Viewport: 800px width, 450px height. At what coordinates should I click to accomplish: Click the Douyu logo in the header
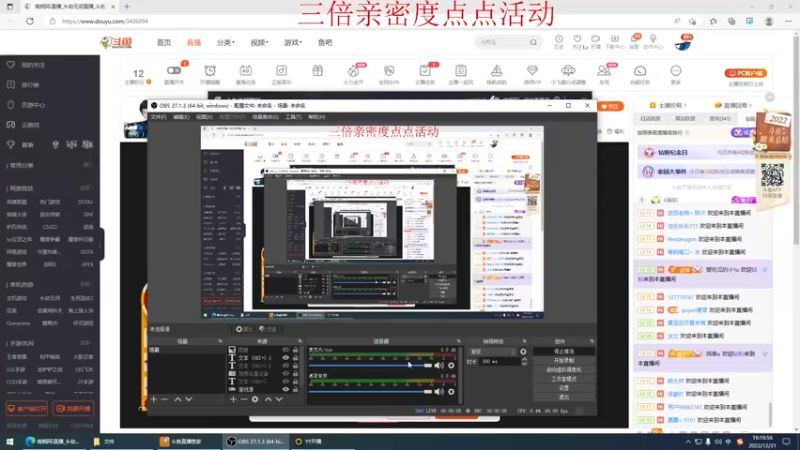[116, 43]
